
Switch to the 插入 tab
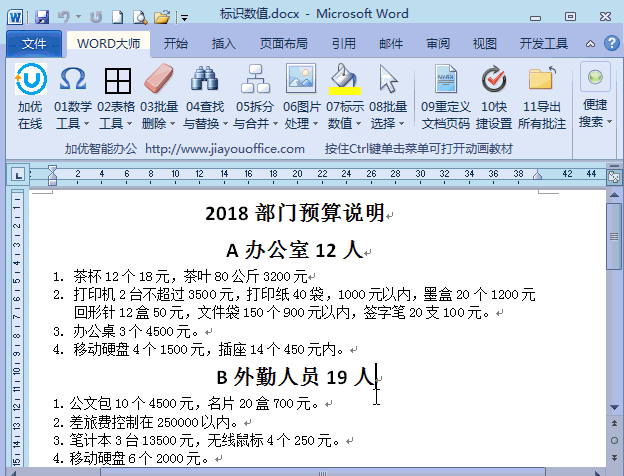(224, 43)
